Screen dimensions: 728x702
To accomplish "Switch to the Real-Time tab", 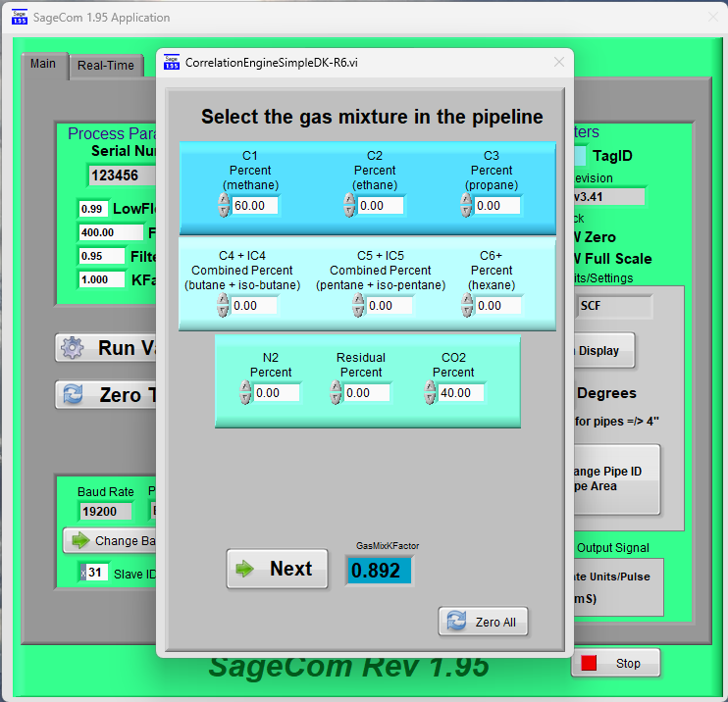I will click(106, 66).
